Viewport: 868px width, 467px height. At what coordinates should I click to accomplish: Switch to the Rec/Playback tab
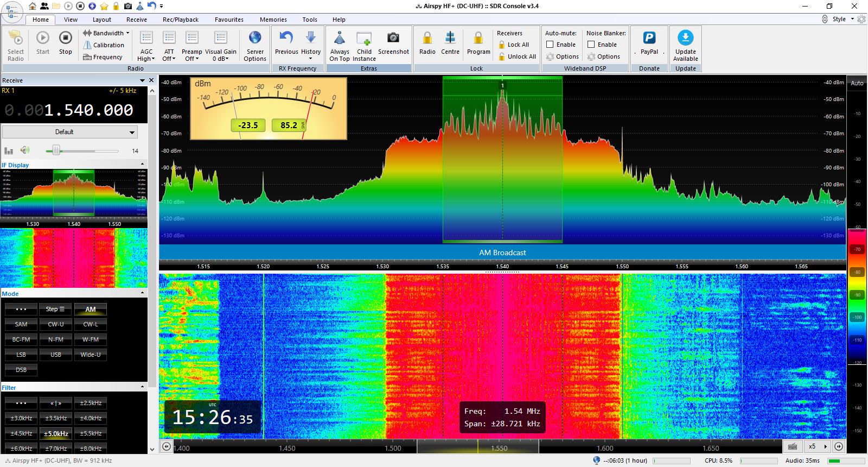click(x=181, y=20)
